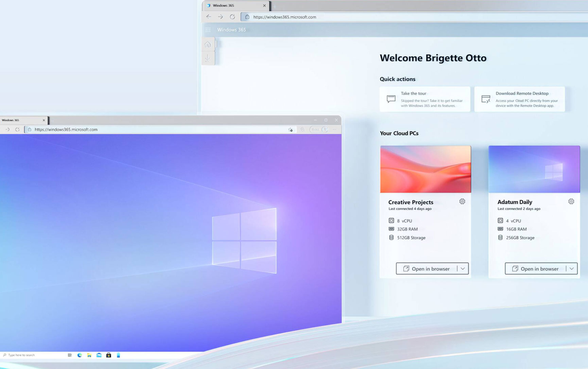Open Adatum Daily in browser
This screenshot has height=369, width=588.
tap(535, 269)
